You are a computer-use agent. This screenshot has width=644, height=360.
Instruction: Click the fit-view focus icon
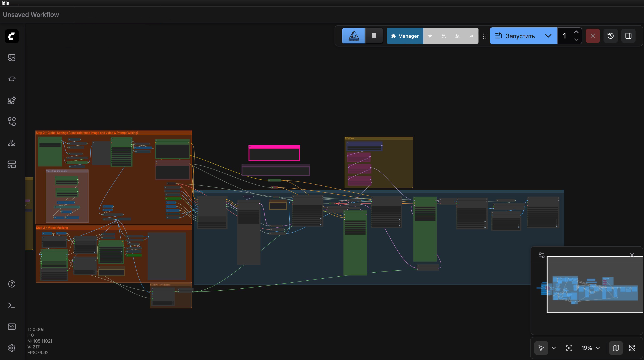click(569, 348)
